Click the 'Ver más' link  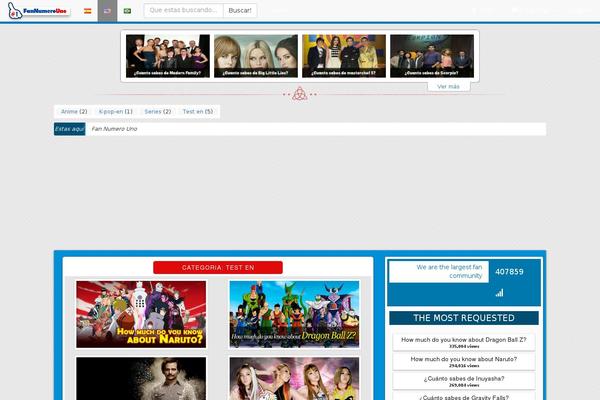click(x=448, y=87)
